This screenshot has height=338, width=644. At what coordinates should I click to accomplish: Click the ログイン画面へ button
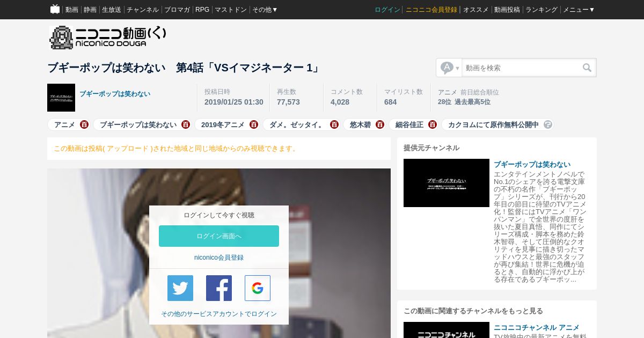(x=219, y=236)
